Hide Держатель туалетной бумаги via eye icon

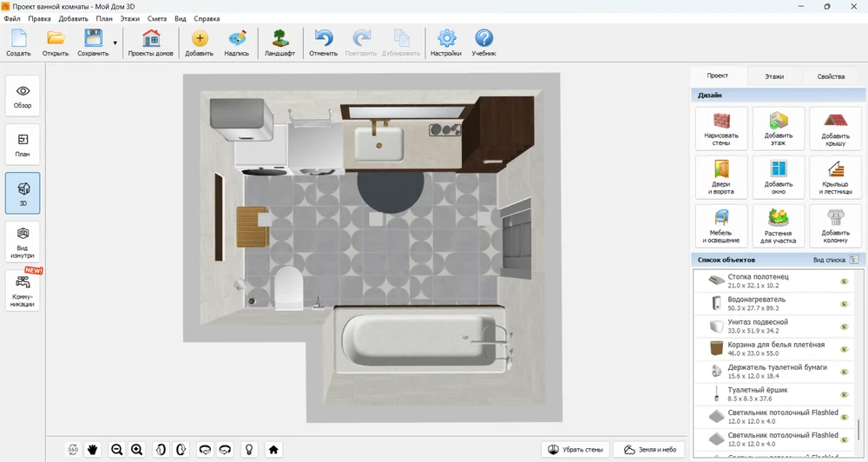pyautogui.click(x=845, y=372)
